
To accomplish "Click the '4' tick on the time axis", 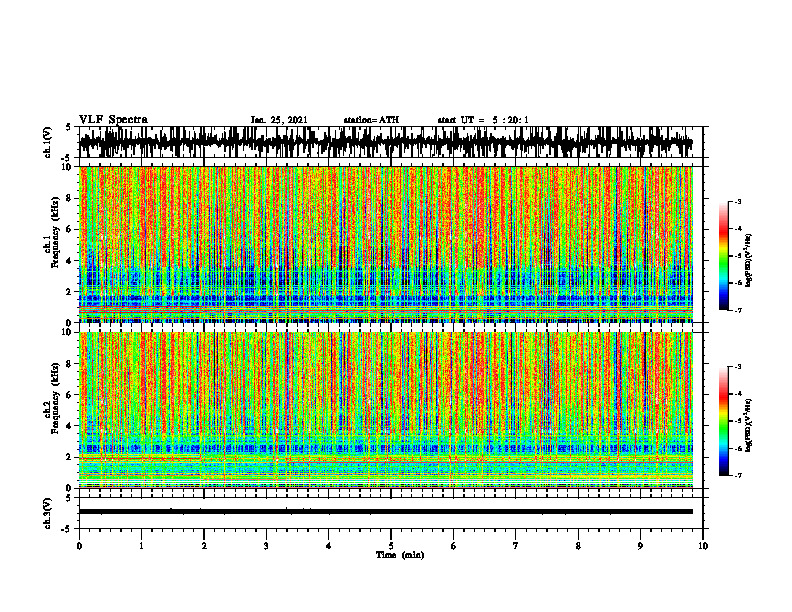I will point(329,546).
